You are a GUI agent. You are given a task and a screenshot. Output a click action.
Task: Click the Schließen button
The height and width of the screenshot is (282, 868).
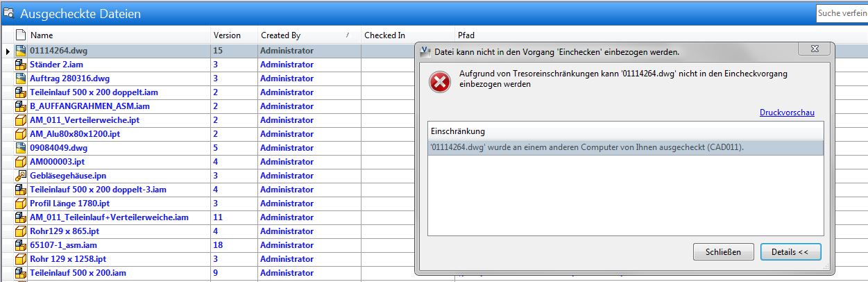723,251
